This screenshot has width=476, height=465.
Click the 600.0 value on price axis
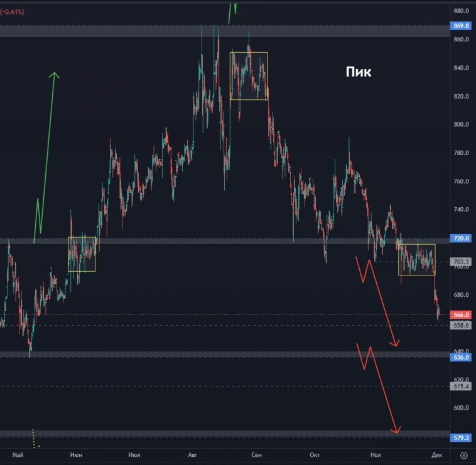tap(461, 408)
